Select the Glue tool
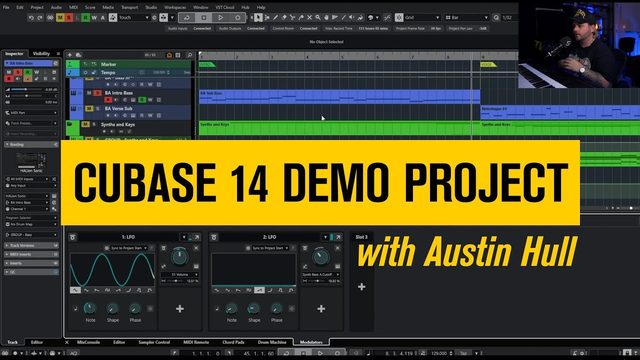This screenshot has height=360, width=640. pyautogui.click(x=301, y=18)
